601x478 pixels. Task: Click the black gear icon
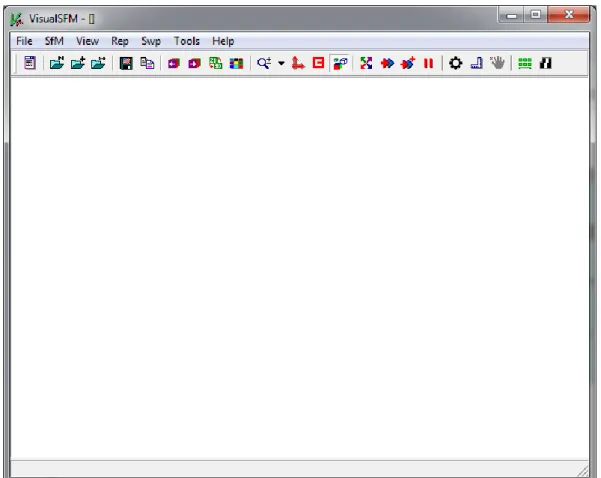455,63
